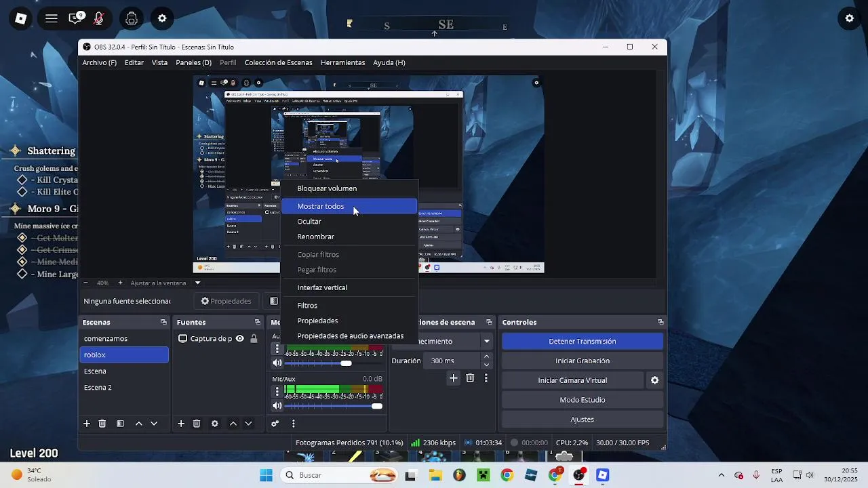This screenshot has height=488, width=868.
Task: Pop out the Escenas dock
Action: [x=163, y=322]
